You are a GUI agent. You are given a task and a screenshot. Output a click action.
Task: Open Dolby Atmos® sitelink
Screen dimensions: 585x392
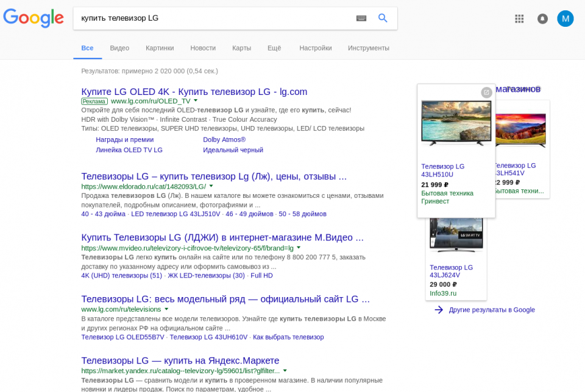pyautogui.click(x=224, y=140)
